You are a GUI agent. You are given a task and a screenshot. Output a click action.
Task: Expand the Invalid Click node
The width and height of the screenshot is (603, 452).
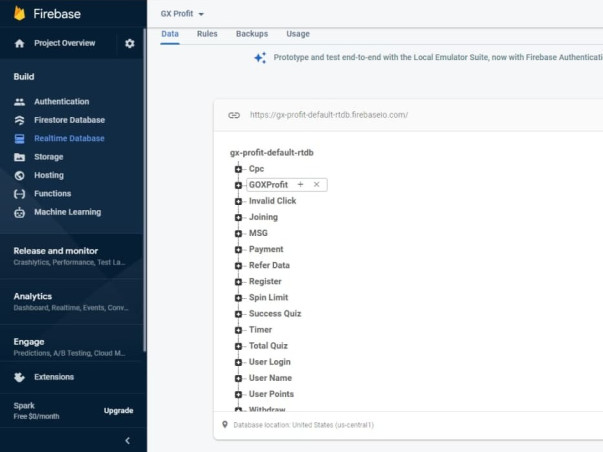point(238,202)
